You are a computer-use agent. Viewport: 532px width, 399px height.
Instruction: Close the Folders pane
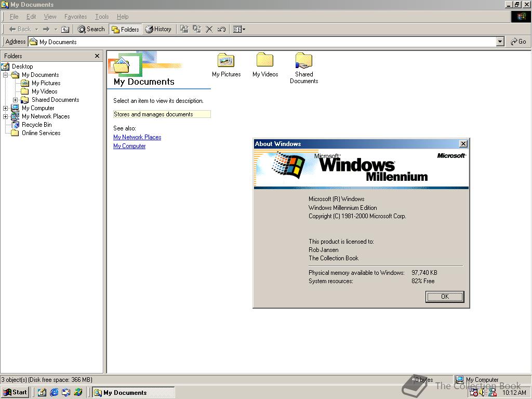(97, 56)
